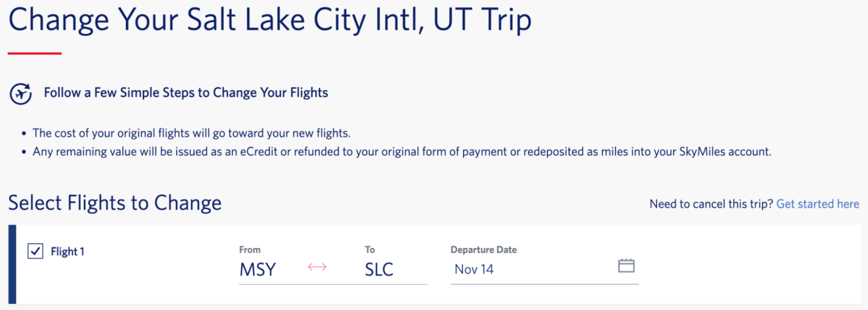Screen dimensions: 868x310
Task: Click the Select Flights to Change heading
Action: coord(115,203)
